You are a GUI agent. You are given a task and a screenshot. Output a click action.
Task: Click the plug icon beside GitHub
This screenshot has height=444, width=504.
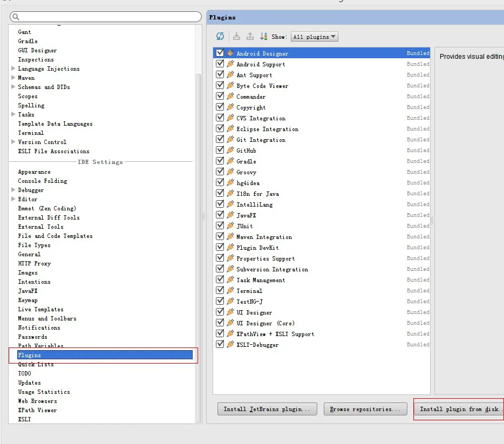[x=230, y=151]
